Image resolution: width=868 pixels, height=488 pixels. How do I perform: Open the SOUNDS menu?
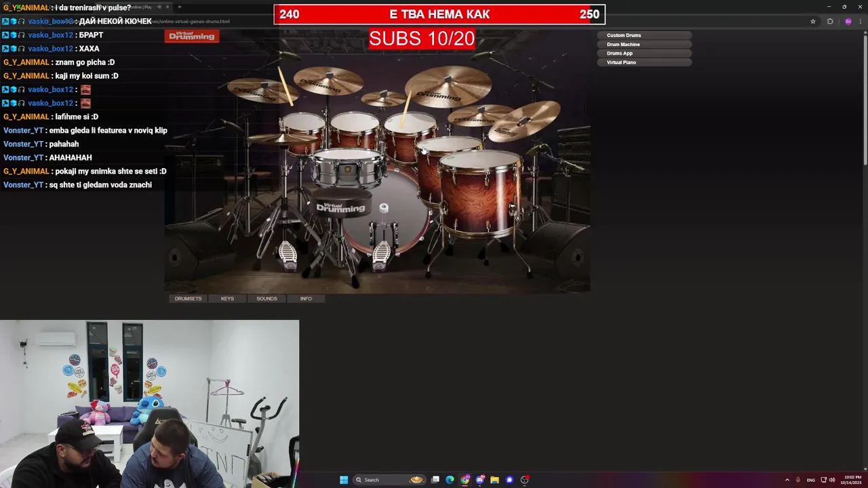point(267,298)
